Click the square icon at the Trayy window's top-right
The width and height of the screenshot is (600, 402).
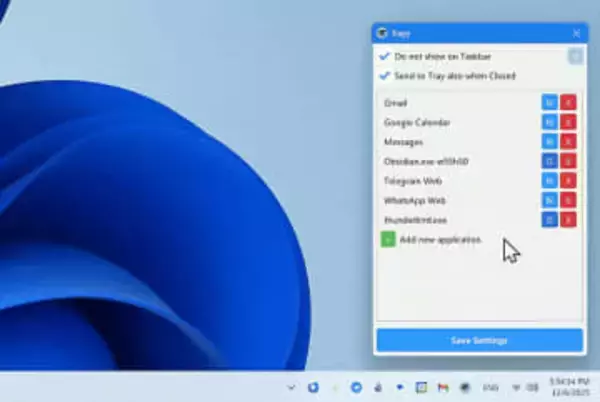(575, 57)
